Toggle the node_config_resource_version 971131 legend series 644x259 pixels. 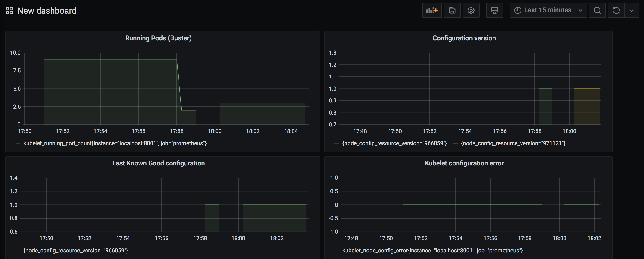tap(513, 143)
